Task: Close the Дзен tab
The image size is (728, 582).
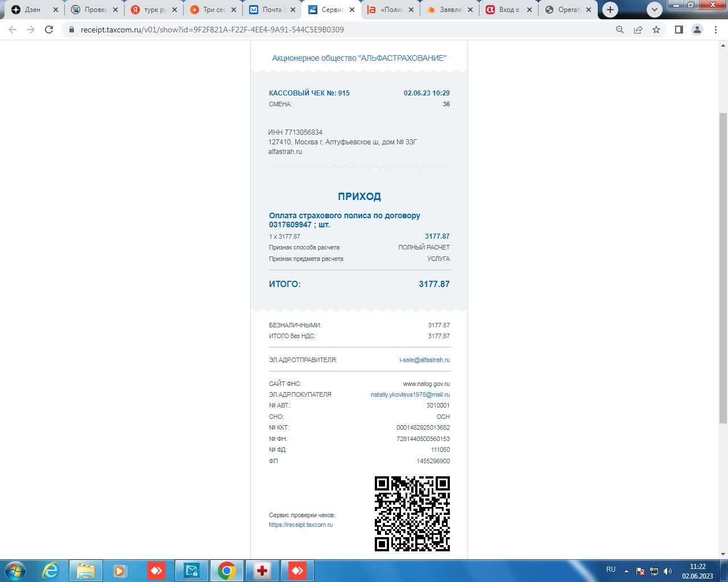Action: (x=56, y=10)
